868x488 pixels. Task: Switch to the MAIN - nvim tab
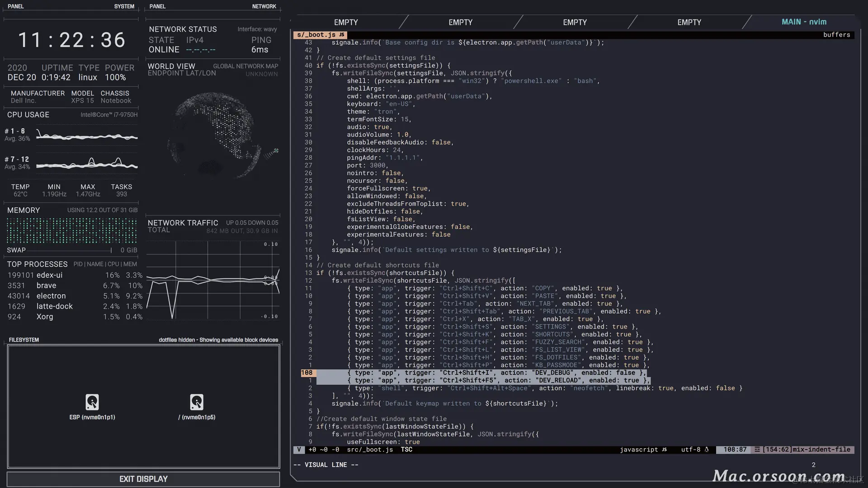click(x=804, y=22)
